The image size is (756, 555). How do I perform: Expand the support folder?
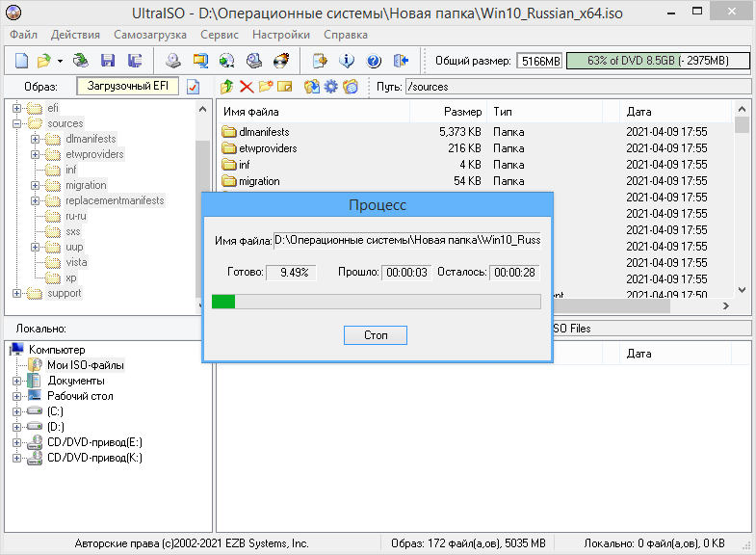(x=17, y=293)
